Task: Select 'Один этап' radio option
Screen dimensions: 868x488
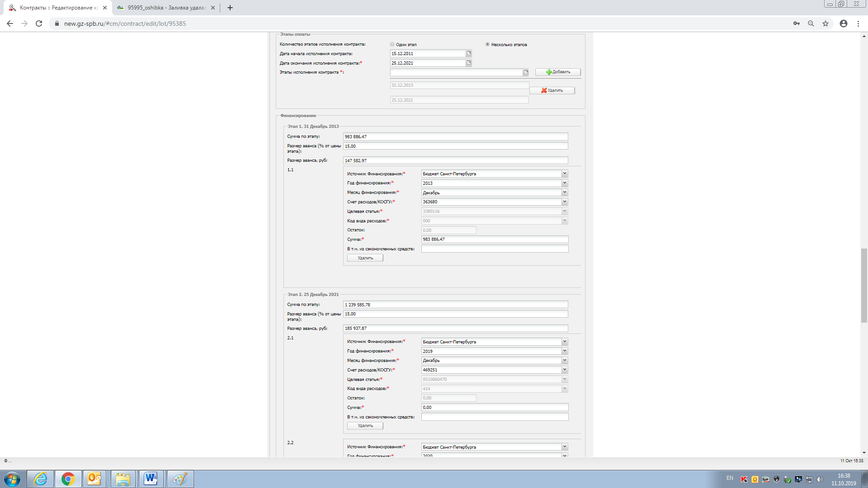Action: pyautogui.click(x=392, y=44)
